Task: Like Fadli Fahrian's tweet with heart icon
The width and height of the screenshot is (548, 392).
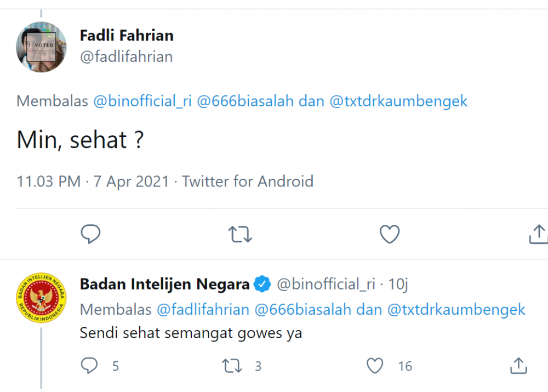Action: (x=389, y=234)
